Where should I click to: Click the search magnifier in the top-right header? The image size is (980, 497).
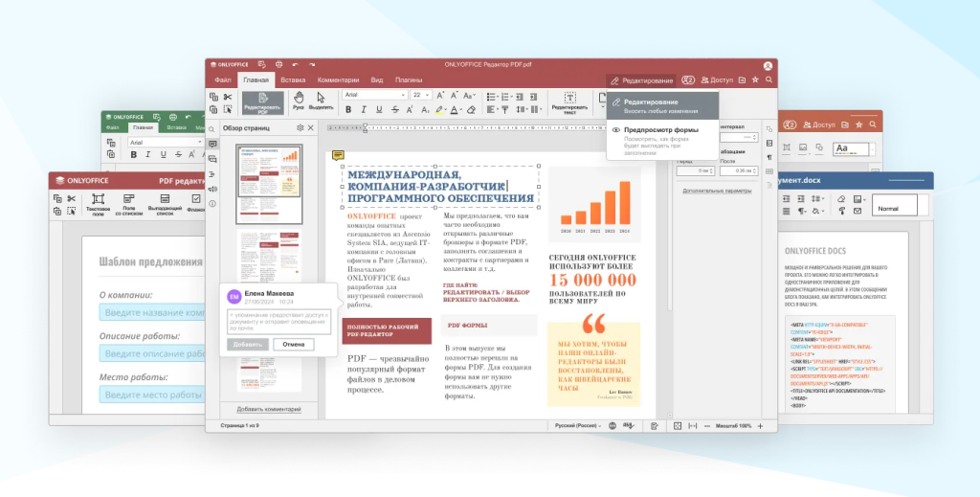click(x=768, y=80)
